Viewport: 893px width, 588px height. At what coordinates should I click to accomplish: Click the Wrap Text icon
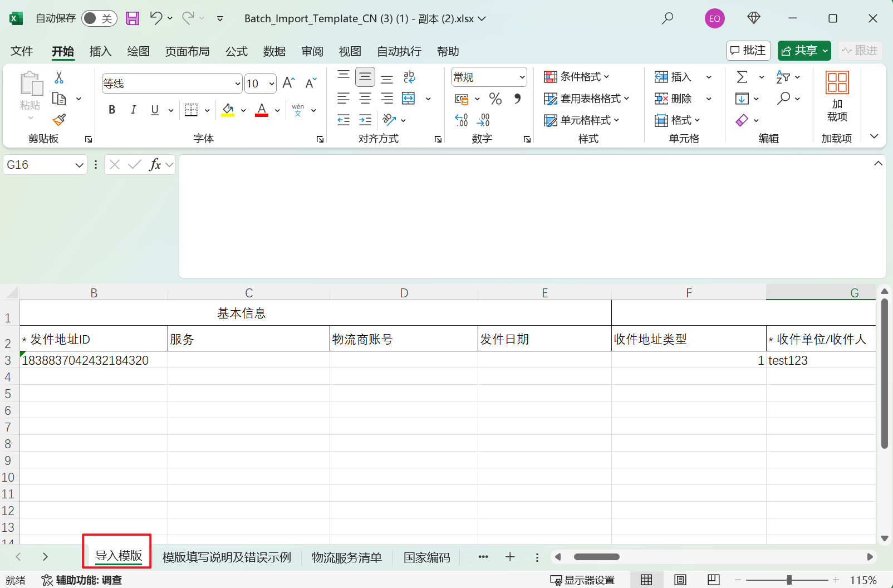point(409,77)
